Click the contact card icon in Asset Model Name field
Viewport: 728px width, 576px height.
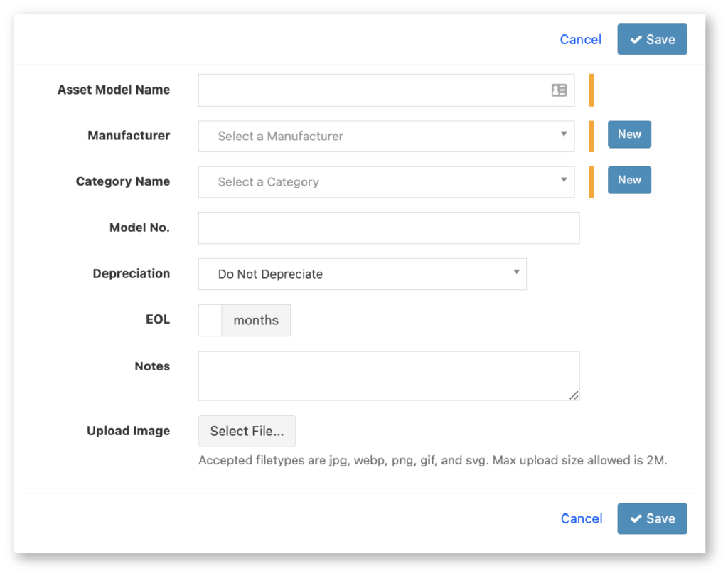coord(559,90)
